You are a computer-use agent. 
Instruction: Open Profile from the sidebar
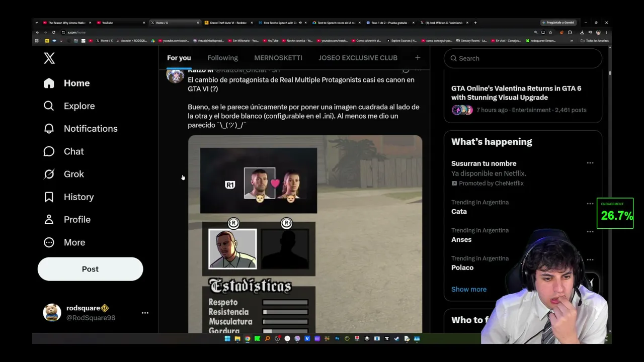click(x=67, y=219)
